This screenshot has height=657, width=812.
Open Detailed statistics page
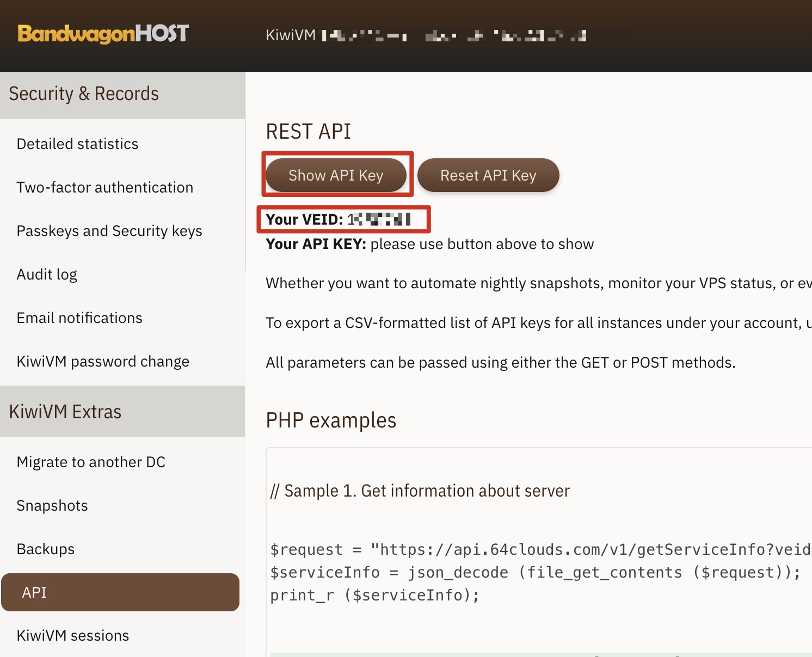[77, 144]
